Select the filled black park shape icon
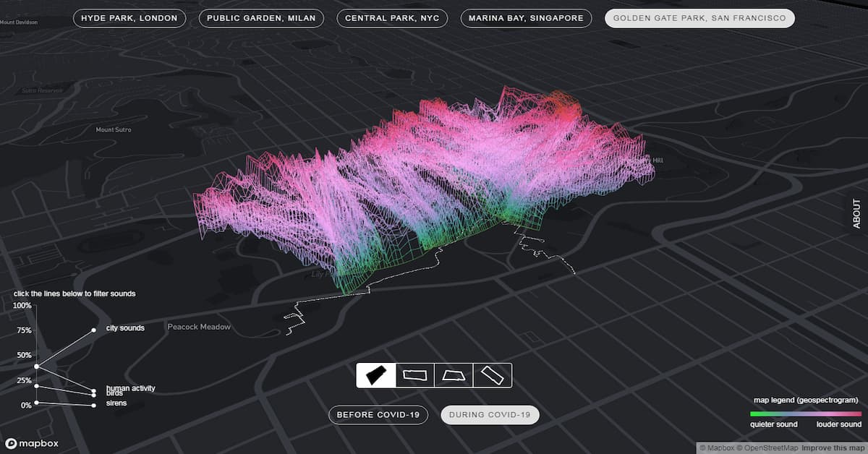This screenshot has height=454, width=868. point(375,374)
